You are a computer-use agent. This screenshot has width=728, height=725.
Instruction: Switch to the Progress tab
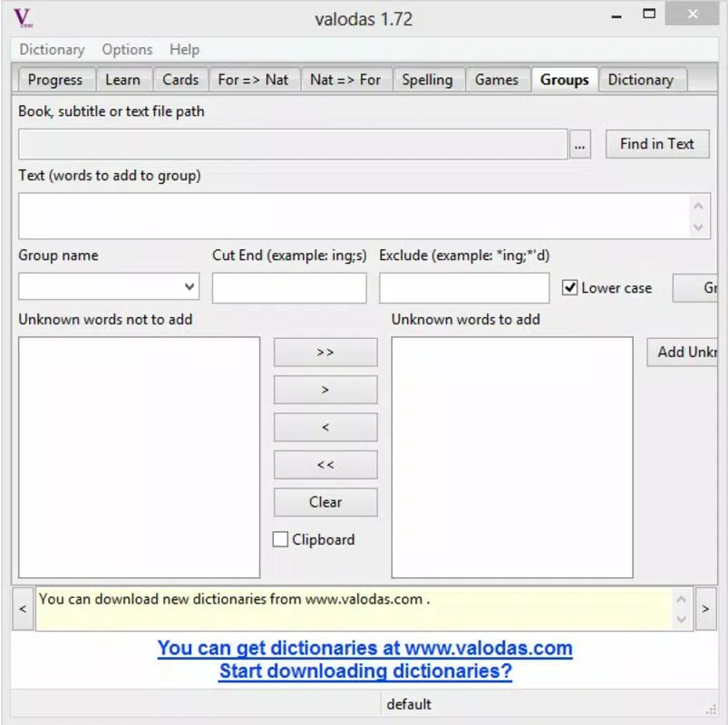click(x=55, y=80)
